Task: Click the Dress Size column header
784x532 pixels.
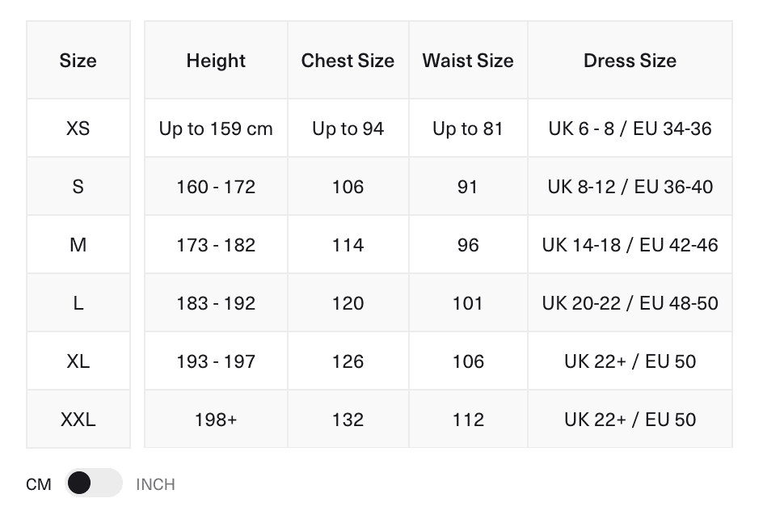Action: click(x=630, y=61)
